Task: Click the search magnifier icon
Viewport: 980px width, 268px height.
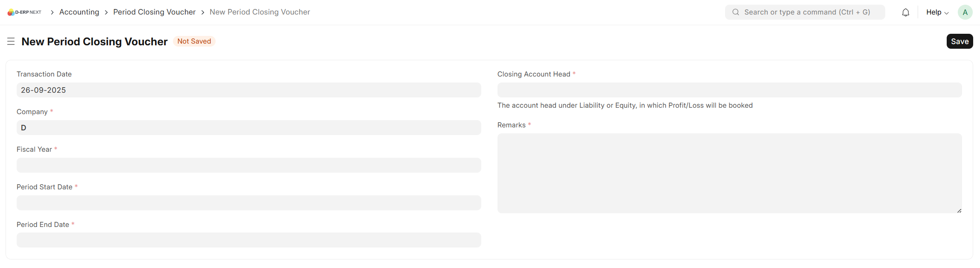Action: pos(735,12)
